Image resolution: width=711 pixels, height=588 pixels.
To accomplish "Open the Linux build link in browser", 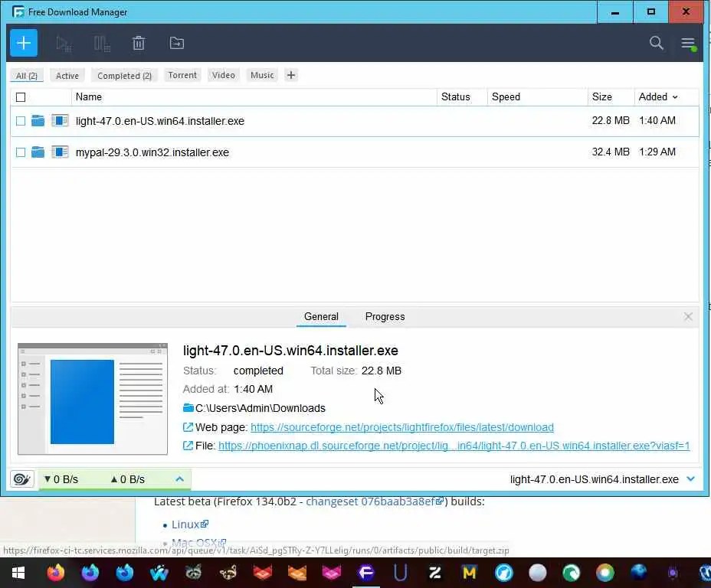I will tap(185, 524).
